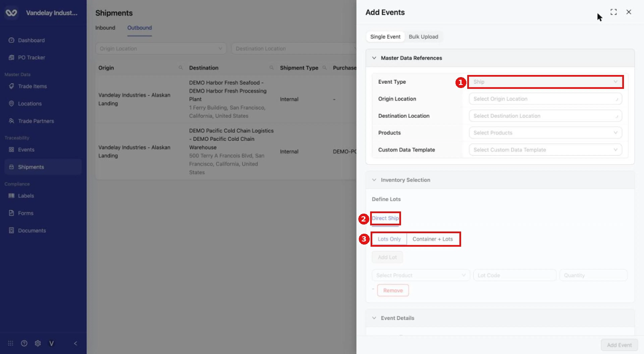Open help question mark icon
644x354 pixels.
click(x=24, y=343)
